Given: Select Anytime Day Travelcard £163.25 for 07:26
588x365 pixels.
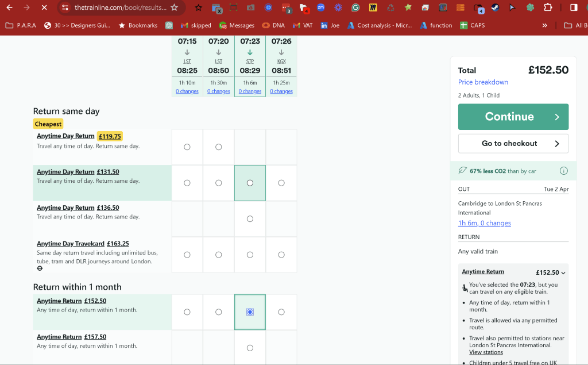Looking at the screenshot, I should point(281,255).
